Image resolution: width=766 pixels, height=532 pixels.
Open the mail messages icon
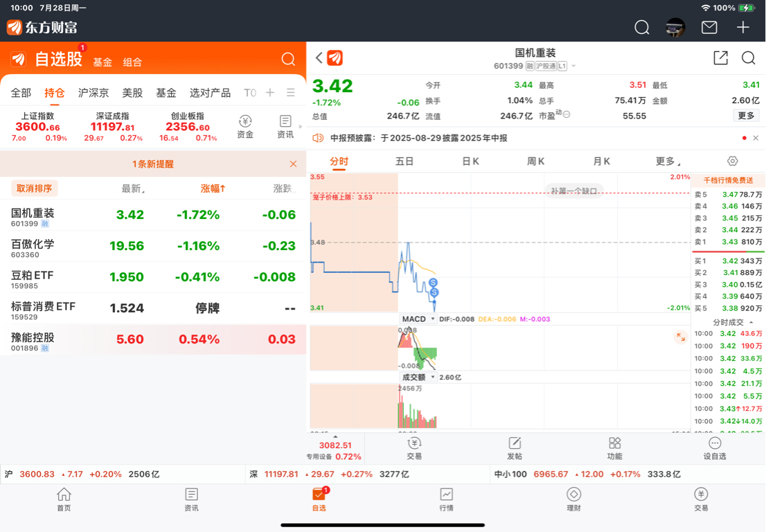pyautogui.click(x=709, y=27)
